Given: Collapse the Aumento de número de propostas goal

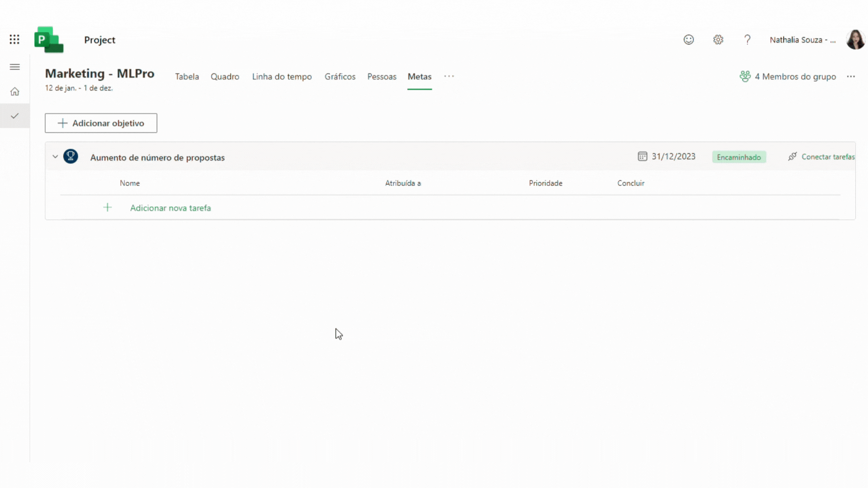Looking at the screenshot, I should pos(55,157).
